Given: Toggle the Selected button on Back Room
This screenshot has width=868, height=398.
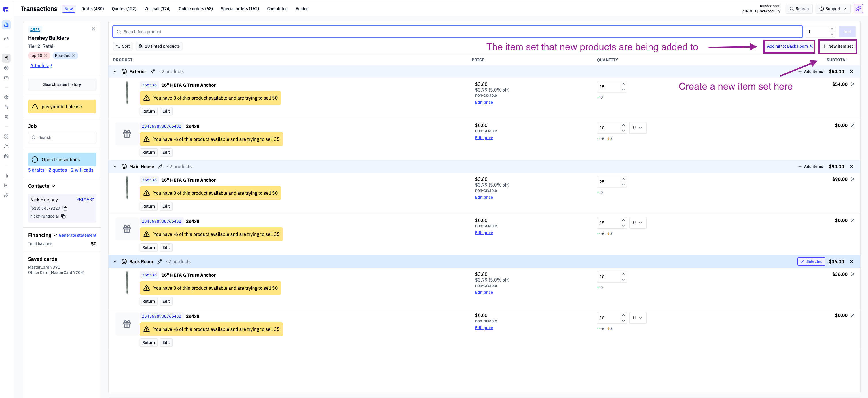Looking at the screenshot, I should pos(811,261).
